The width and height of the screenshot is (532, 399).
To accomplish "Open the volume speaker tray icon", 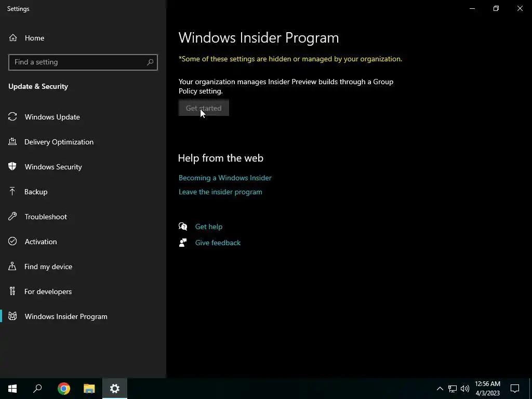I will (465, 389).
